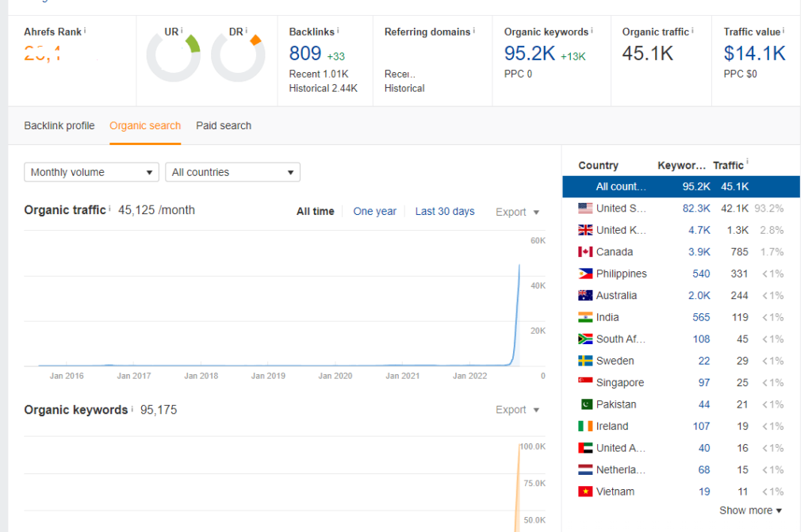Expand the Export menu for Organic traffic

pyautogui.click(x=517, y=212)
